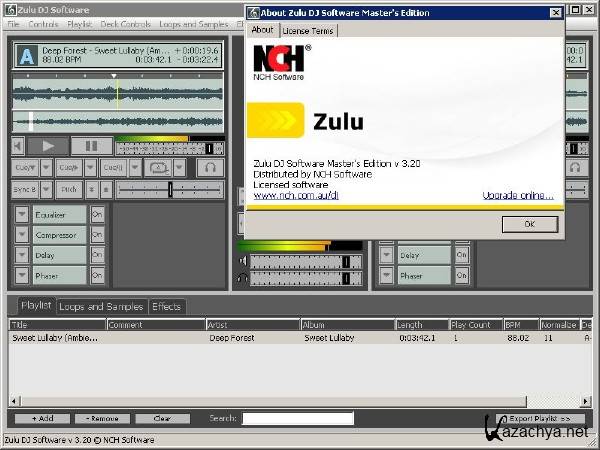This screenshot has width=600, height=450.
Task: Adjust the deck A pitch slider
Action: (170, 189)
